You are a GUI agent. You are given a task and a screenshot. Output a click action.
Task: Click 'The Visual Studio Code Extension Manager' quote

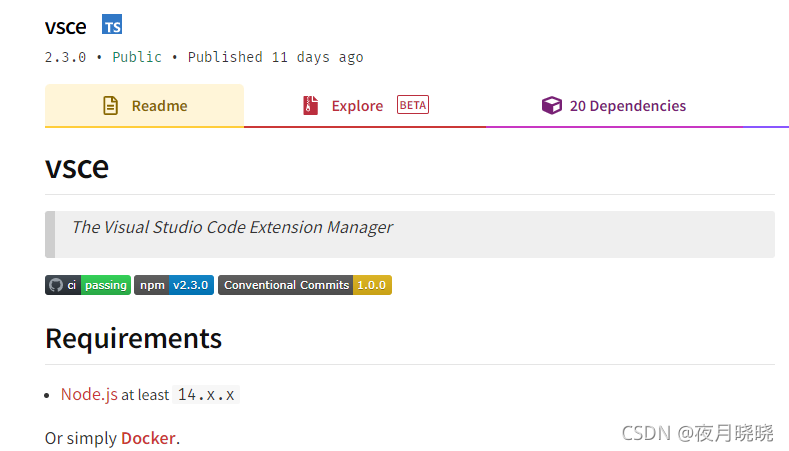232,228
